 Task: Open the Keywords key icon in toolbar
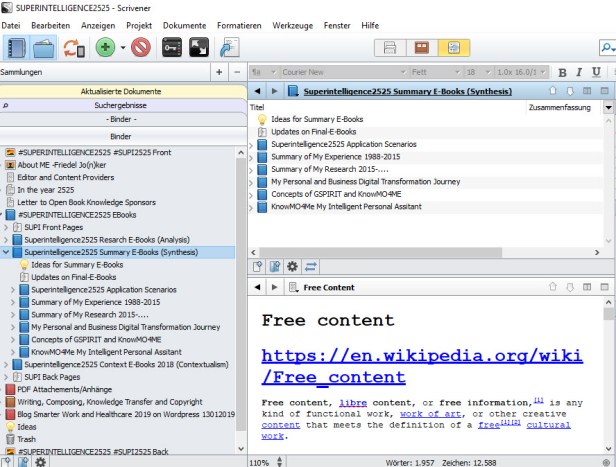pyautogui.click(x=171, y=47)
